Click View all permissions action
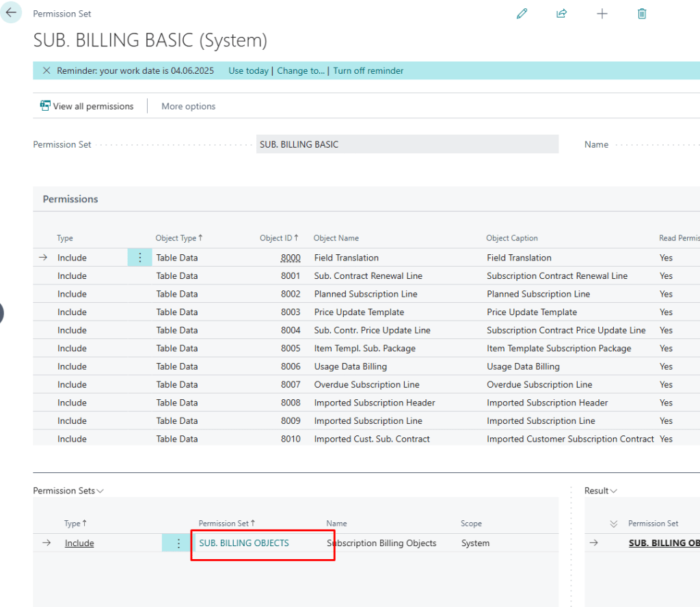700x607 pixels. tap(87, 106)
